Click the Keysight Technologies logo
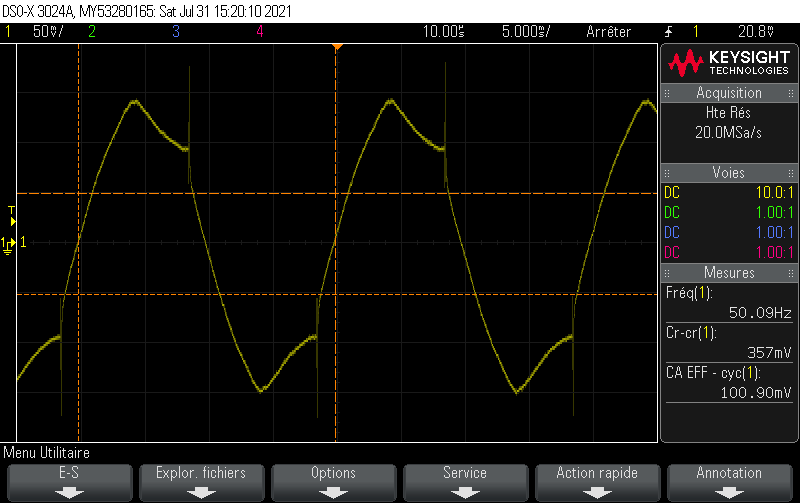This screenshot has height=503, width=800. pyautogui.click(x=729, y=63)
